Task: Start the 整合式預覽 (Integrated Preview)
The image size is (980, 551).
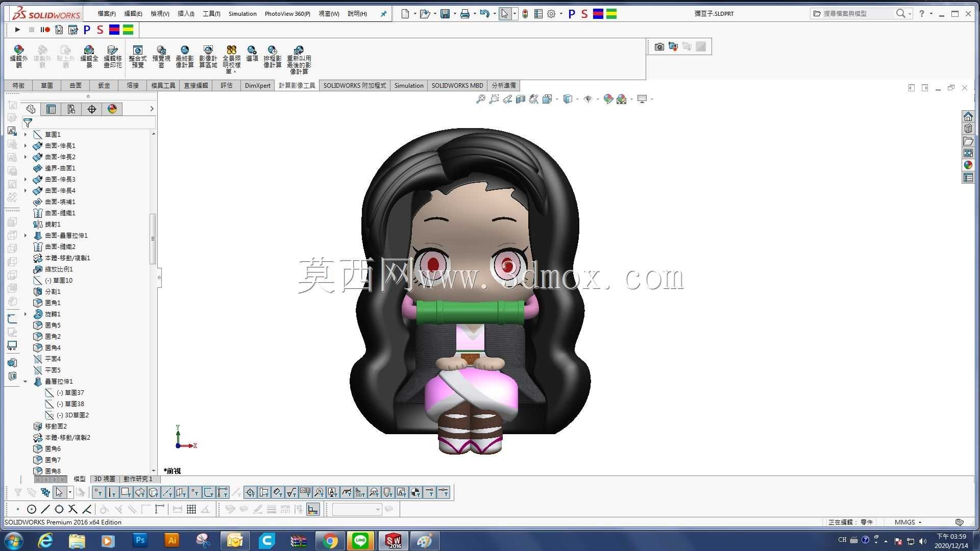Action: click(138, 56)
